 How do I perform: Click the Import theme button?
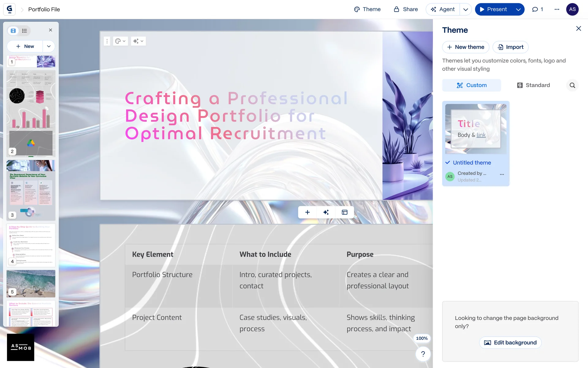click(510, 47)
